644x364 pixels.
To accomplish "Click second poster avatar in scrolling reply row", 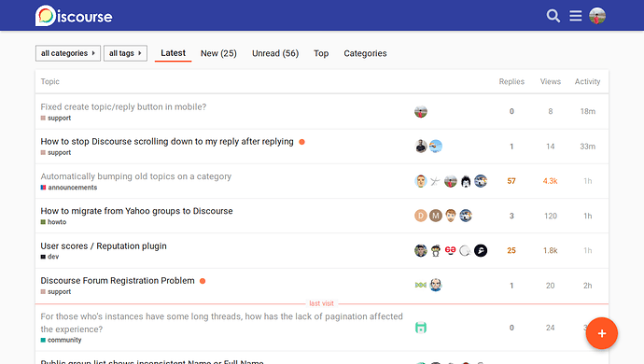I will point(436,147).
